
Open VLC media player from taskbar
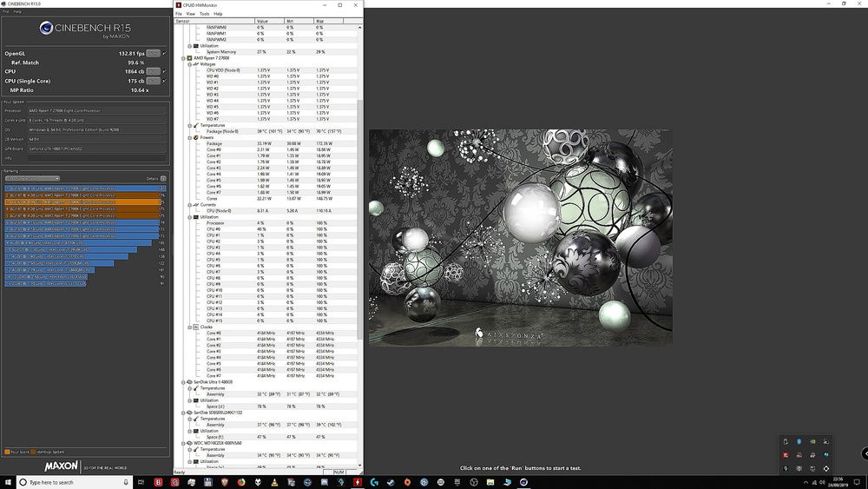pyautogui.click(x=274, y=482)
